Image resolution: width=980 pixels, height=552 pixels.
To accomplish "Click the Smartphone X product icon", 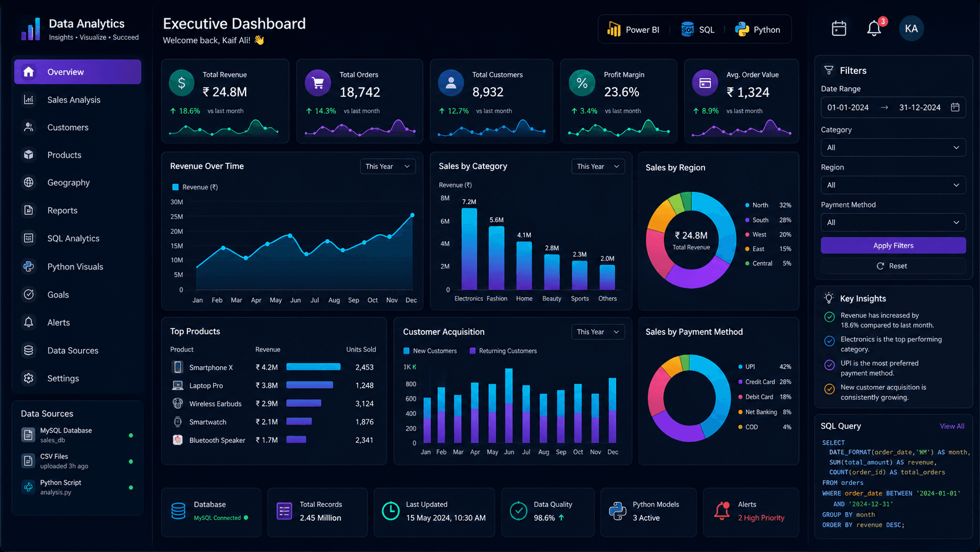I will tap(177, 367).
